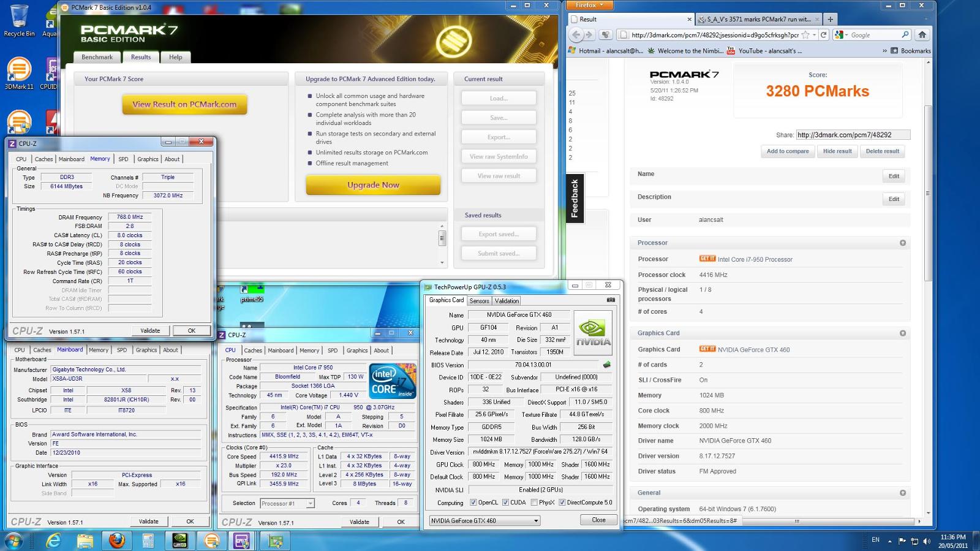Launch Internet Explorer from the taskbar
Viewport: 980px width, 551px height.
[x=53, y=541]
